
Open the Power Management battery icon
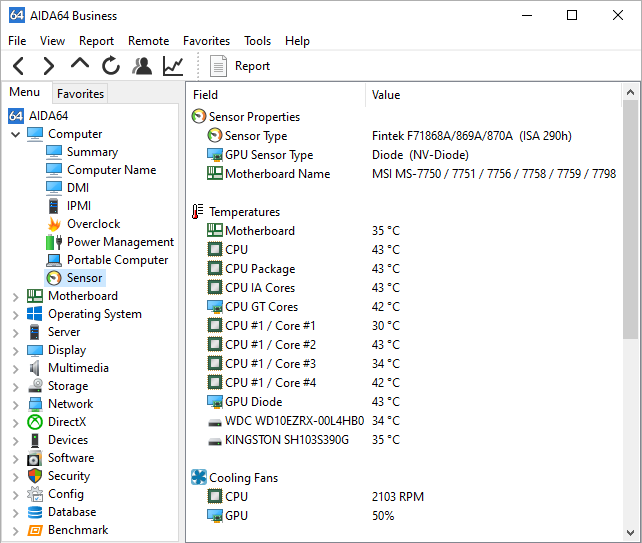tap(54, 242)
